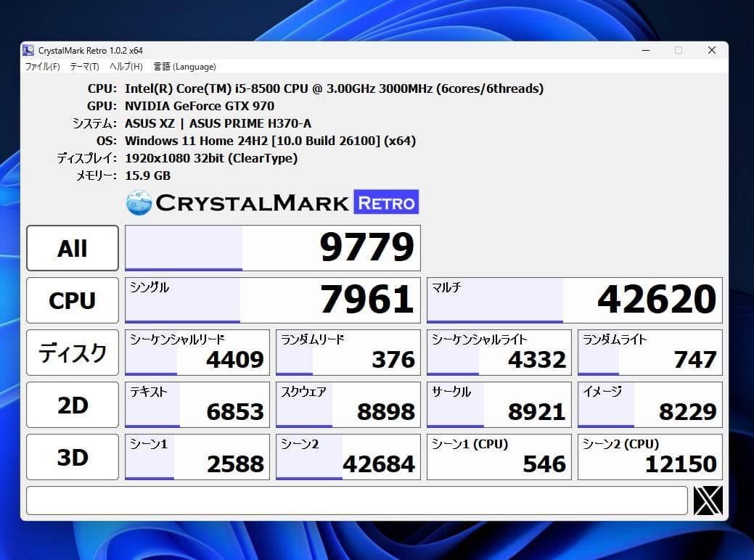Click the black emblem at bottom right
The height and width of the screenshot is (560, 754).
707,501
